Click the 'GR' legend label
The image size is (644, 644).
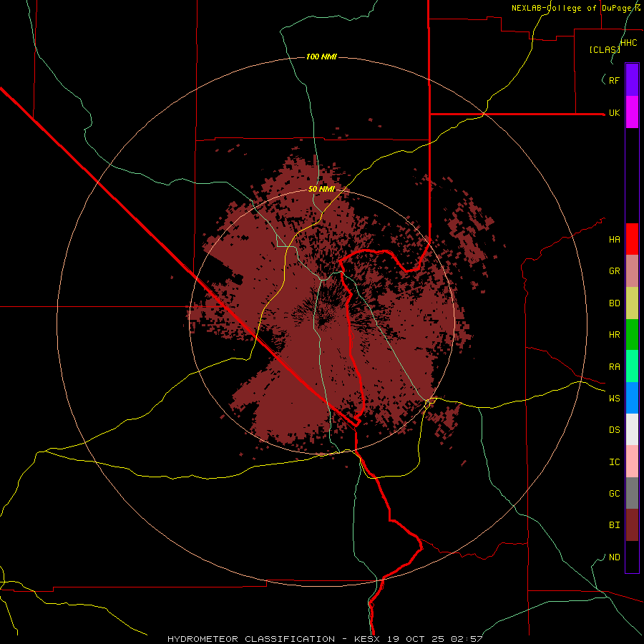pyautogui.click(x=614, y=271)
